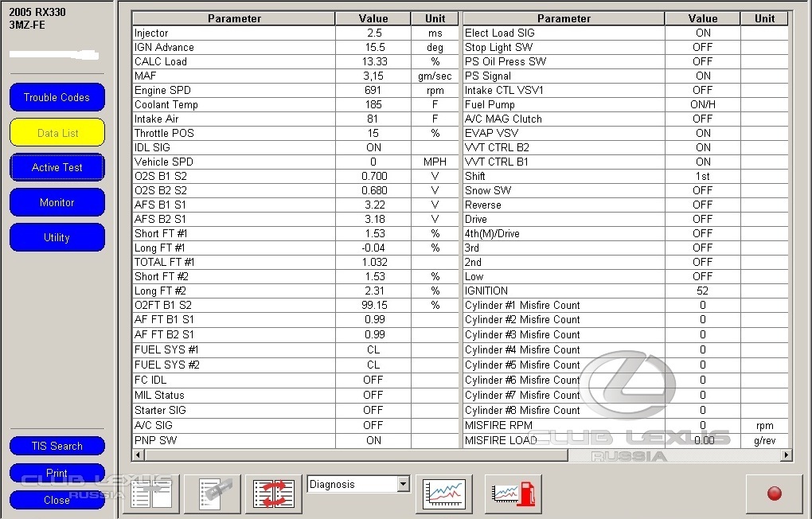The image size is (812, 519).
Task: Click the Close button in sidebar
Action: [x=57, y=500]
